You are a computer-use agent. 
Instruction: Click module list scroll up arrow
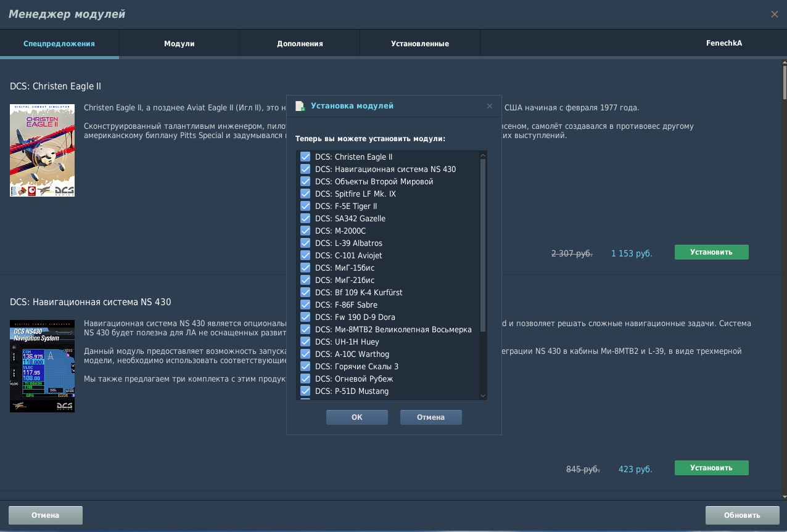pyautogui.click(x=483, y=155)
